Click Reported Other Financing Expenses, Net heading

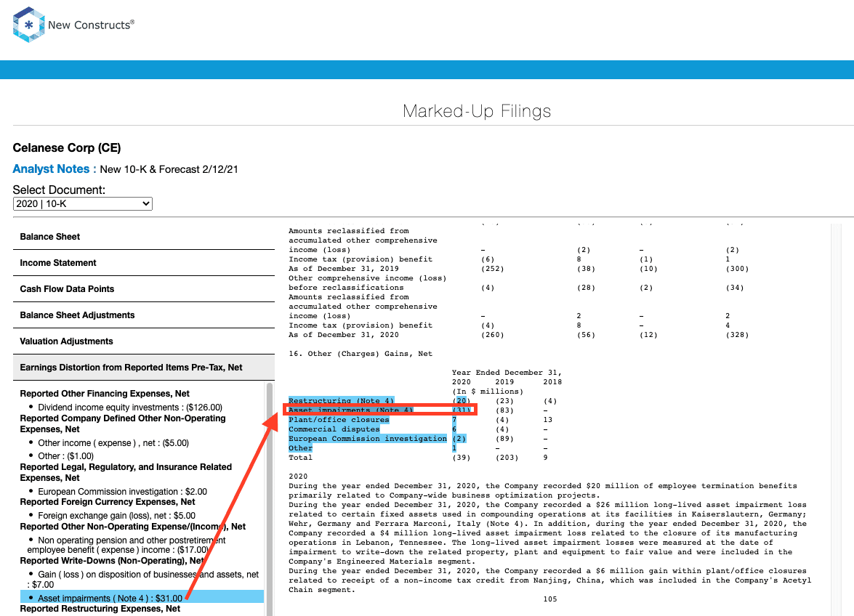[105, 394]
